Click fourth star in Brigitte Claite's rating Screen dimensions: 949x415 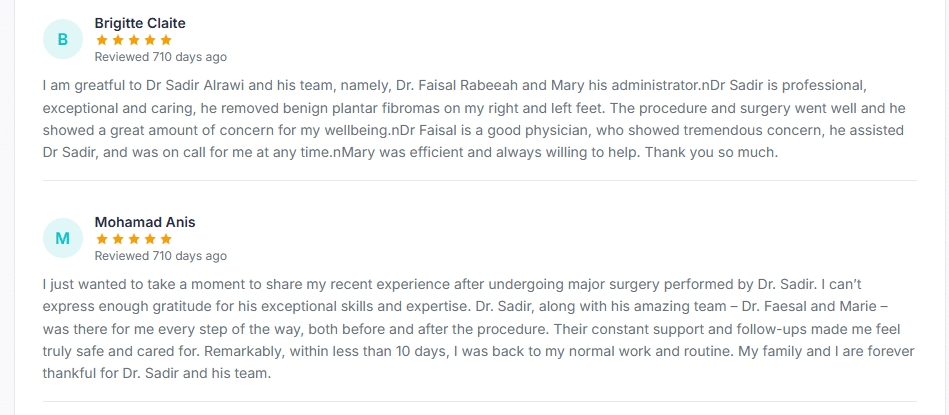(150, 41)
